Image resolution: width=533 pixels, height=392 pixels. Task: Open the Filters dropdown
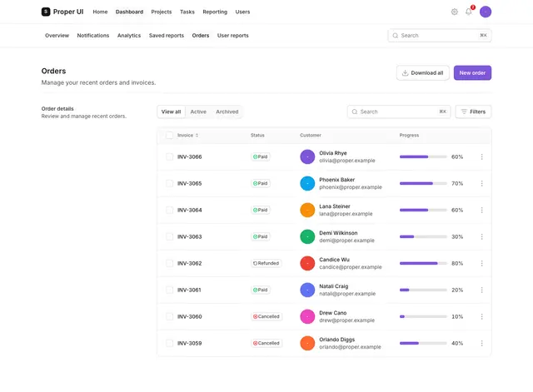tap(473, 112)
